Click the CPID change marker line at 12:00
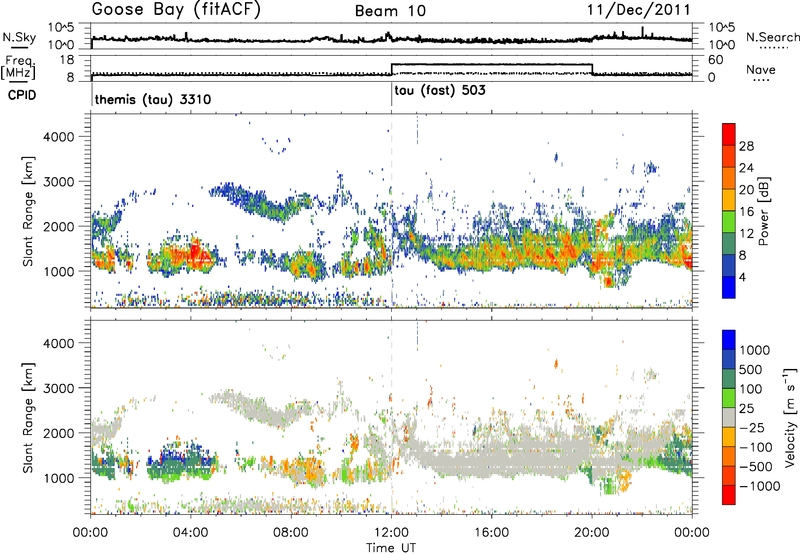The height and width of the screenshot is (554, 800). pos(391,94)
